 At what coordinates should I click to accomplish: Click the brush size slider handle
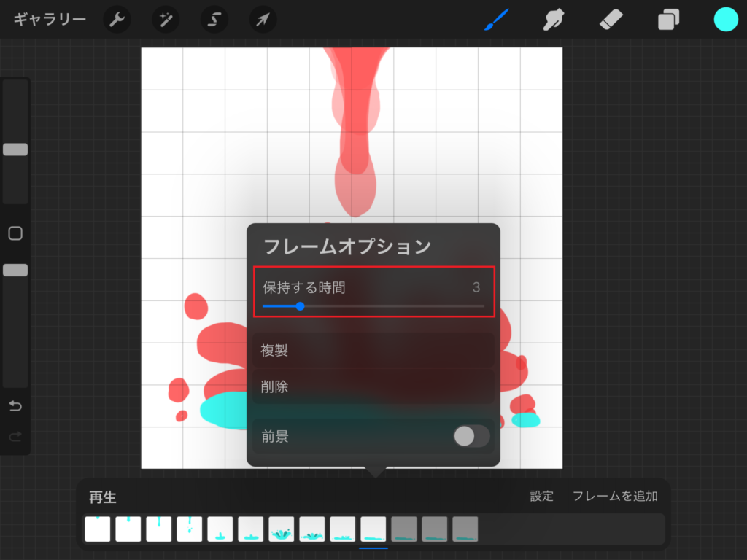15,149
